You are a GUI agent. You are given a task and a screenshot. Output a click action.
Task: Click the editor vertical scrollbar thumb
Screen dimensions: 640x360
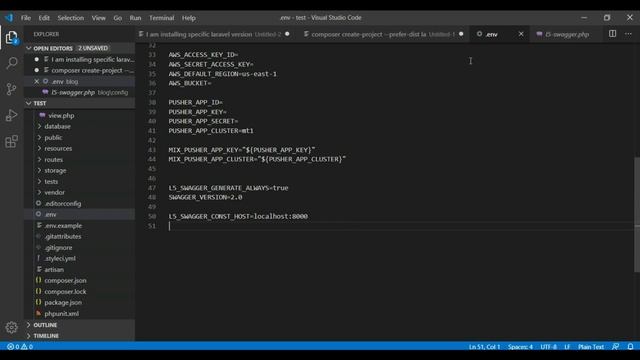coord(637,214)
